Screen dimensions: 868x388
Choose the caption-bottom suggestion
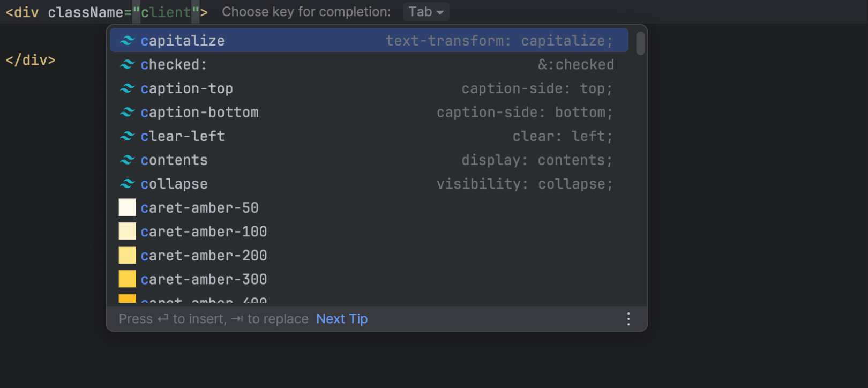click(369, 112)
